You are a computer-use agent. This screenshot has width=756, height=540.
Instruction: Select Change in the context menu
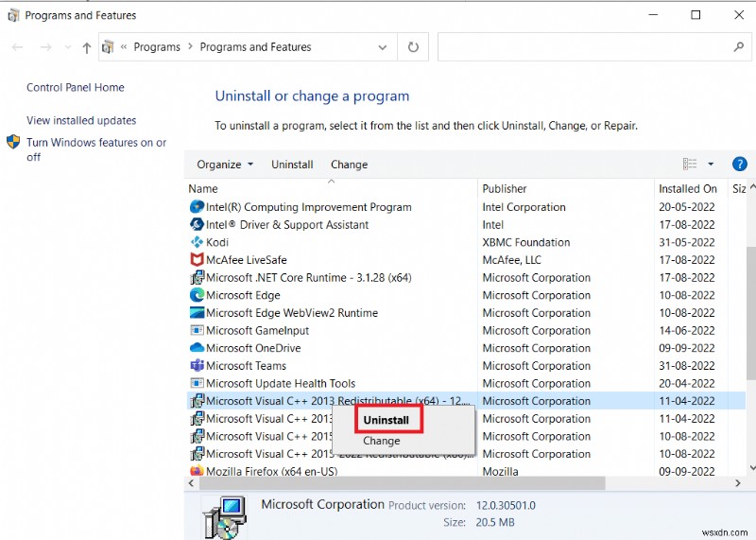[382, 441]
